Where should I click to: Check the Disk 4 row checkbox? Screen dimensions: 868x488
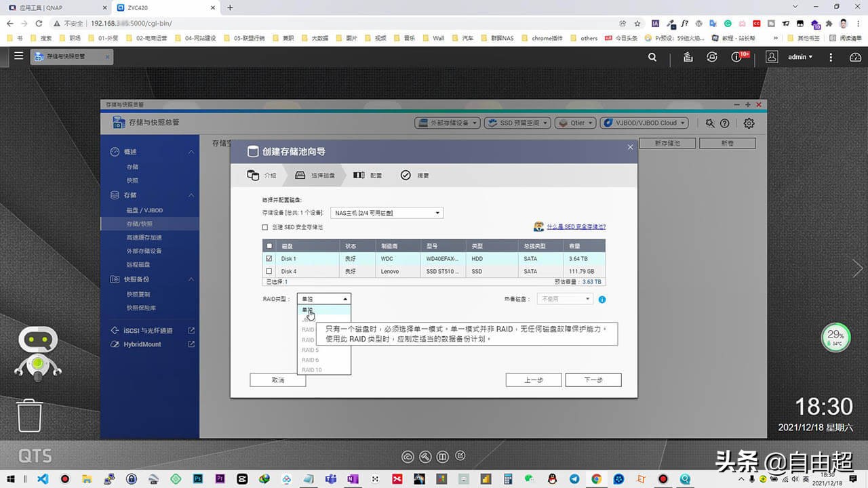[269, 270]
